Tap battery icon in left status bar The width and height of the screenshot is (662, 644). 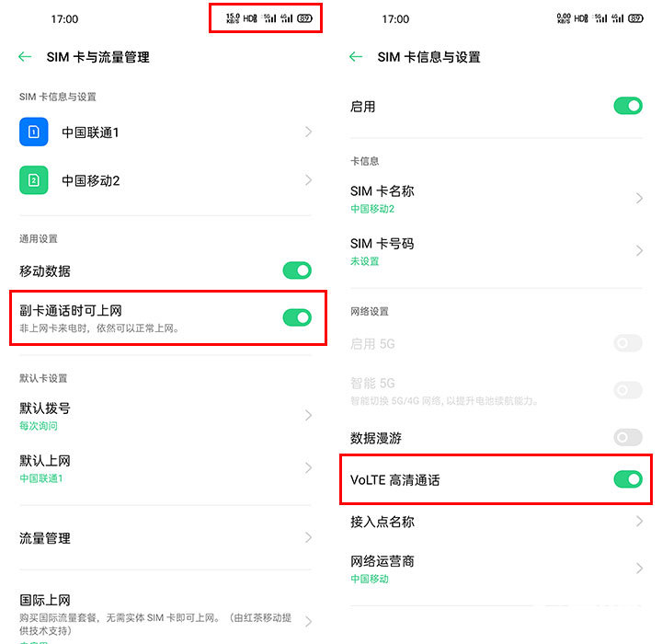click(305, 18)
